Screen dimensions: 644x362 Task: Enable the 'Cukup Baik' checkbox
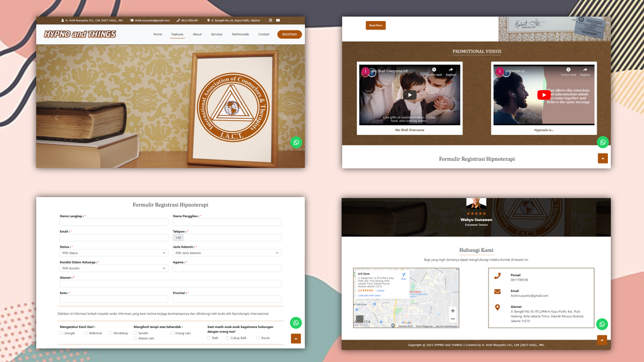227,338
